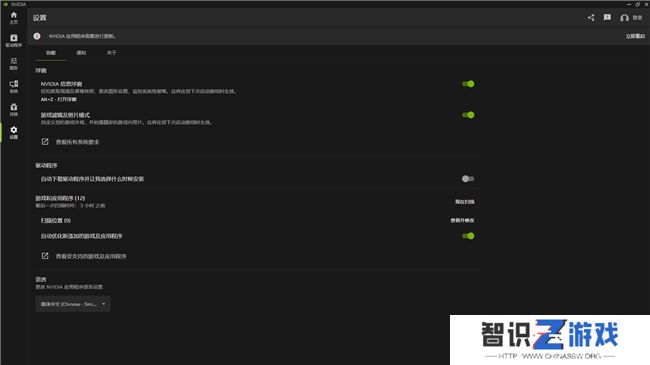Screen dimensions: 650x365
Task: Click external-link icon for supported games
Action: point(45,256)
